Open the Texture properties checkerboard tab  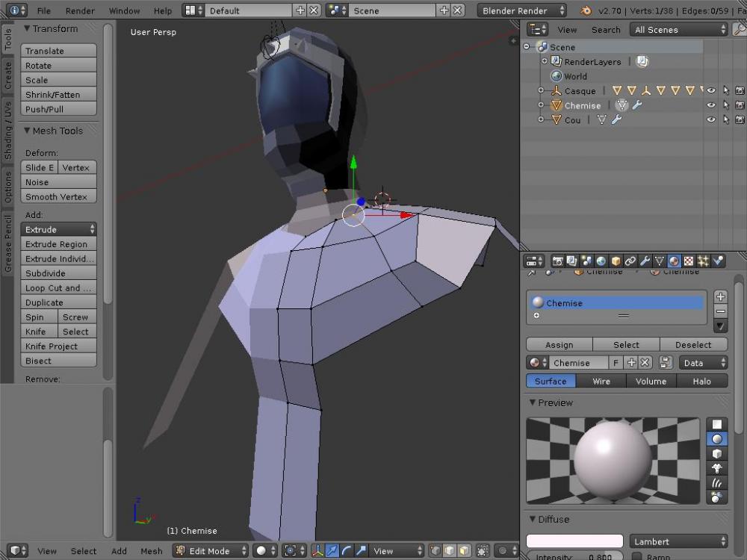[689, 261]
